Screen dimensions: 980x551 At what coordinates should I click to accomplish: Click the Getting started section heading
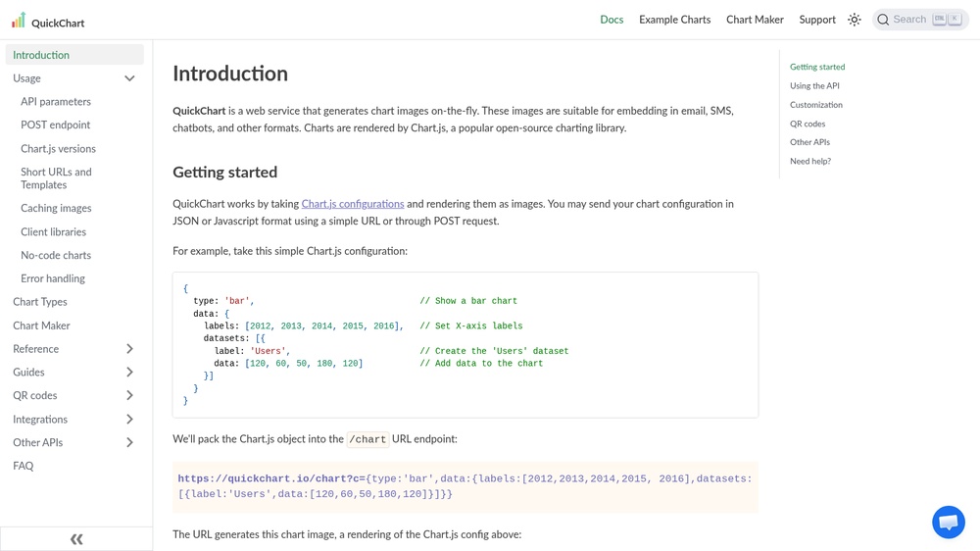pos(225,172)
